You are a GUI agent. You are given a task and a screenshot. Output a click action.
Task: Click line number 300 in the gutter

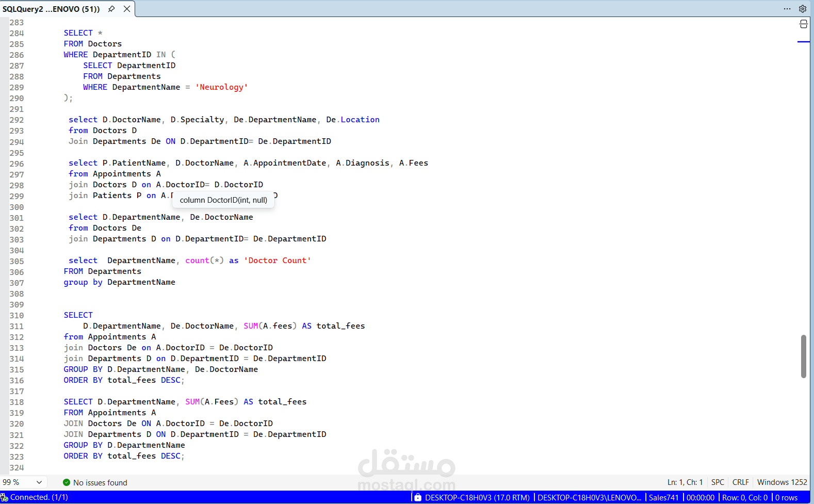(x=17, y=207)
